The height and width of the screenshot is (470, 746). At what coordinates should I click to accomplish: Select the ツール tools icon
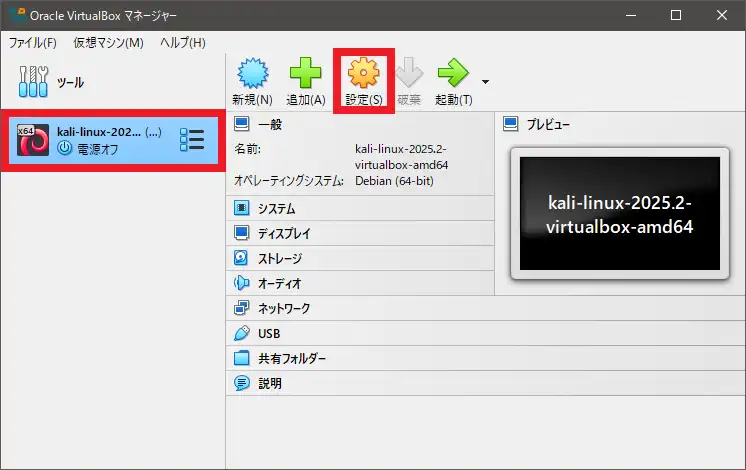click(33, 81)
